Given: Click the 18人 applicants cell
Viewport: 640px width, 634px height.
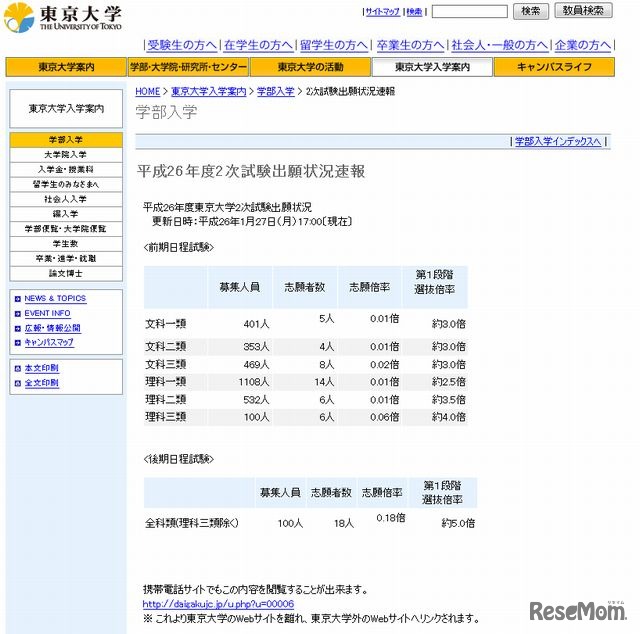Looking at the screenshot, I should tap(344, 523).
